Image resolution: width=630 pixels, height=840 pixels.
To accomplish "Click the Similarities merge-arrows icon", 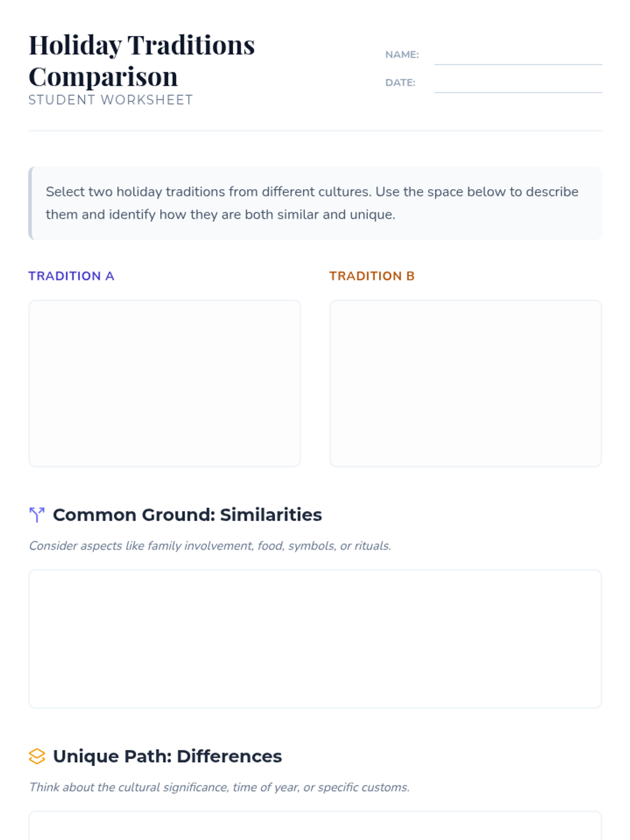I will 37,514.
